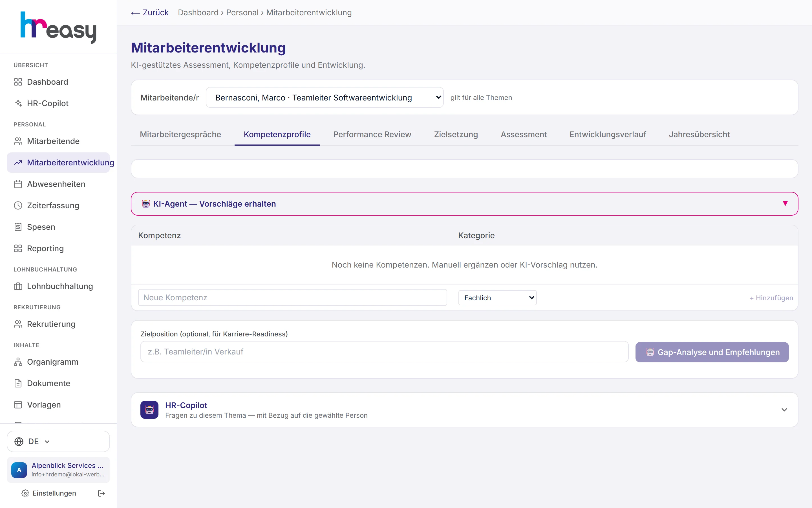Image resolution: width=812 pixels, height=508 pixels.
Task: Click the Zeiterfassung clock icon
Action: click(x=18, y=206)
